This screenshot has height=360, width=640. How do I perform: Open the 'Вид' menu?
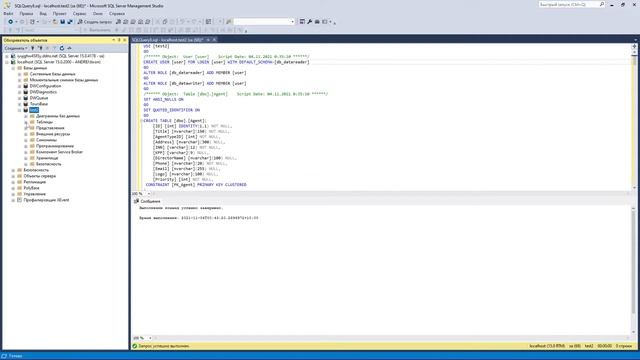43,13
